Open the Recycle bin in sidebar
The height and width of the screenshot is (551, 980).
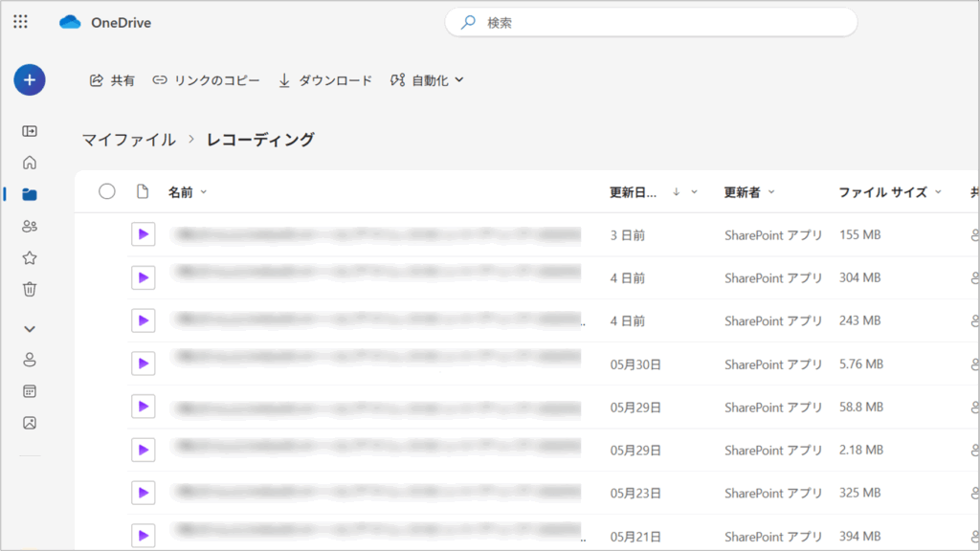(30, 289)
